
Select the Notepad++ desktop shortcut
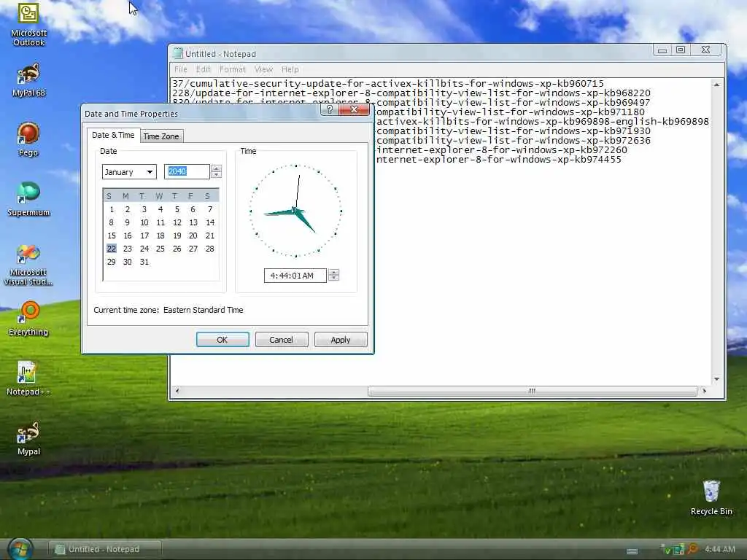[x=28, y=378]
